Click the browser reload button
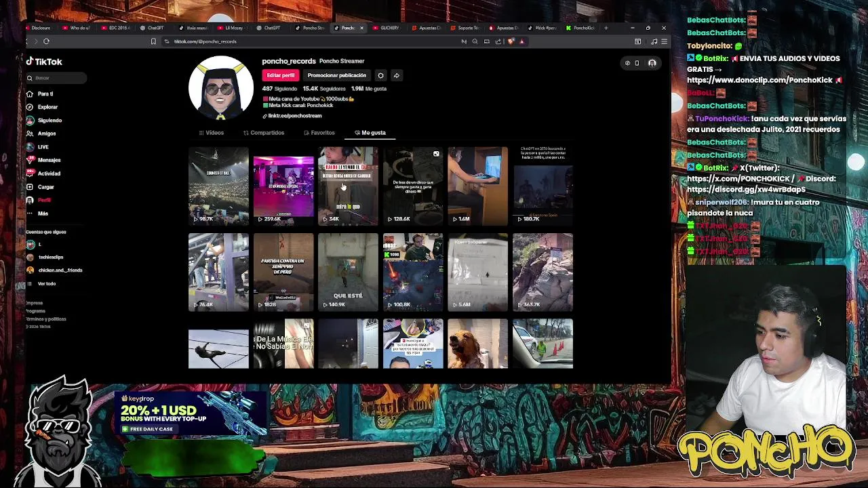 (x=46, y=41)
